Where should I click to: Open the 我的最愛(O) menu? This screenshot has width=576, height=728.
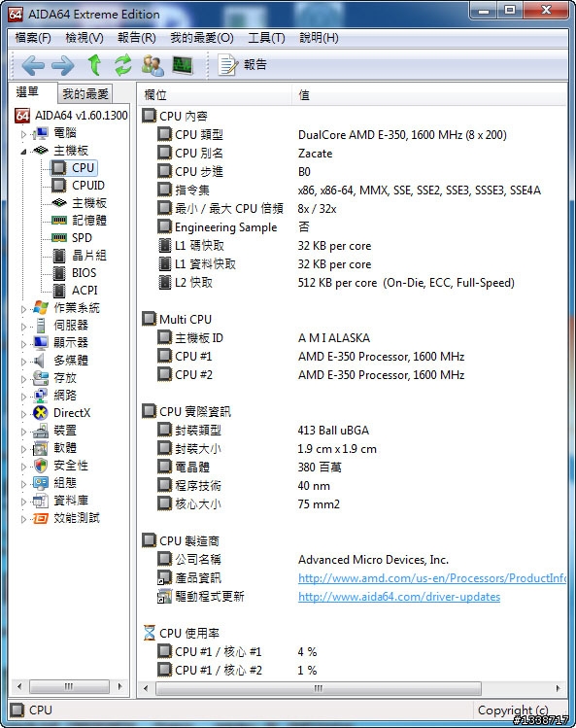(x=202, y=38)
